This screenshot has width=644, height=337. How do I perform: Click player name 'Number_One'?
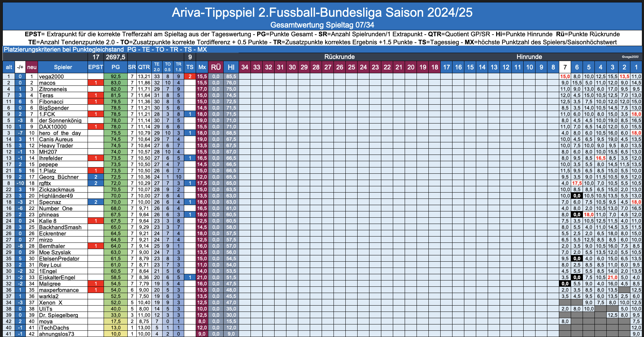click(x=55, y=208)
